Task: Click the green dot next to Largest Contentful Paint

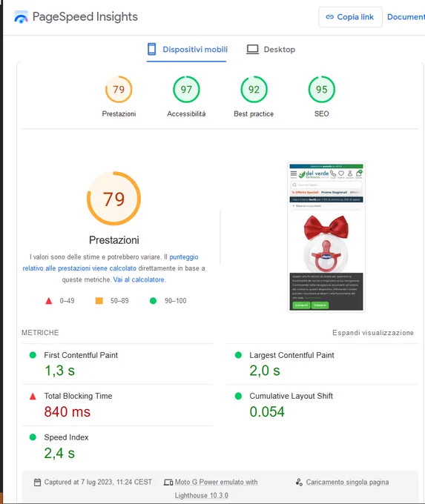Action: [x=238, y=355]
